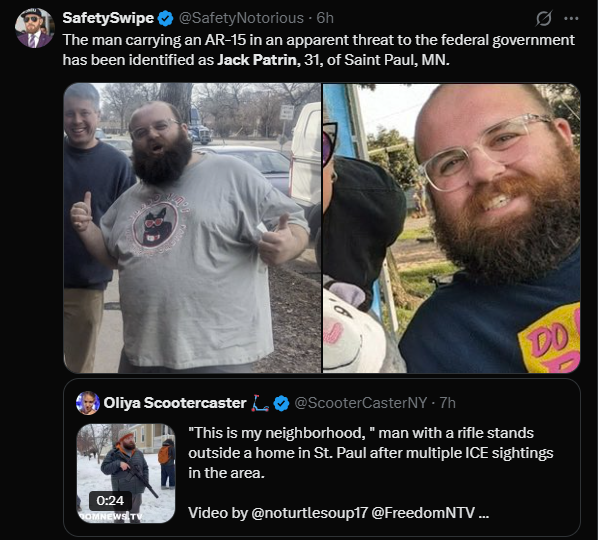Click SafetySwipe's blue verified badge
Viewport: 598px width, 540px height.
point(165,18)
